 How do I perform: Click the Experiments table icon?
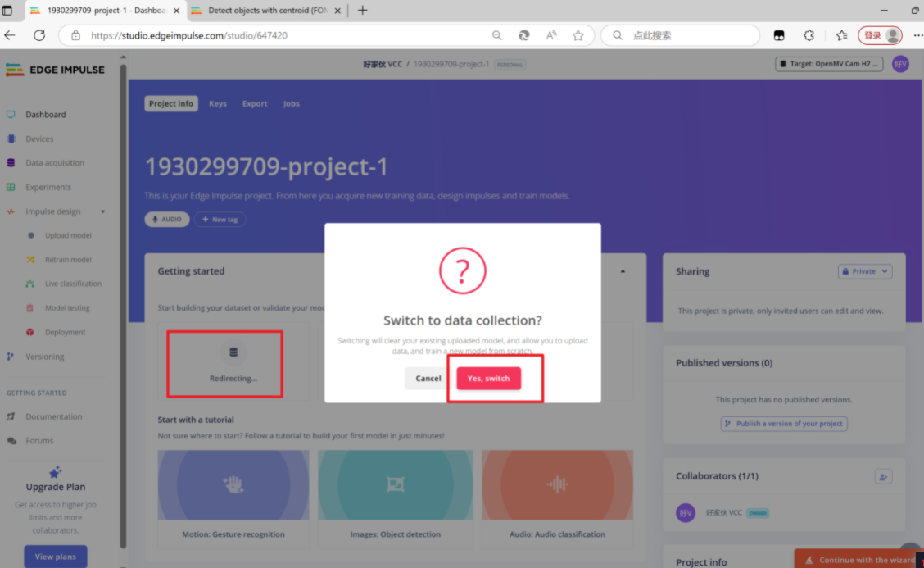pyautogui.click(x=11, y=187)
